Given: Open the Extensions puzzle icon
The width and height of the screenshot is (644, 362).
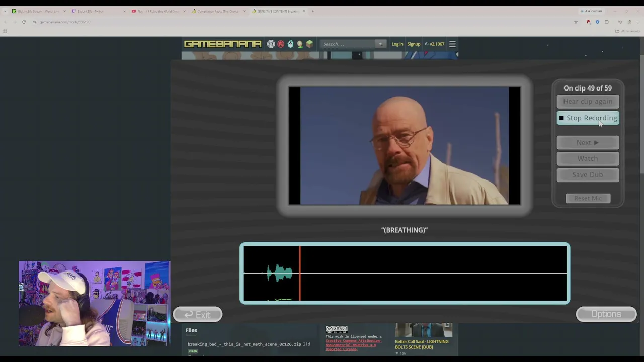Looking at the screenshot, I should (607, 22).
